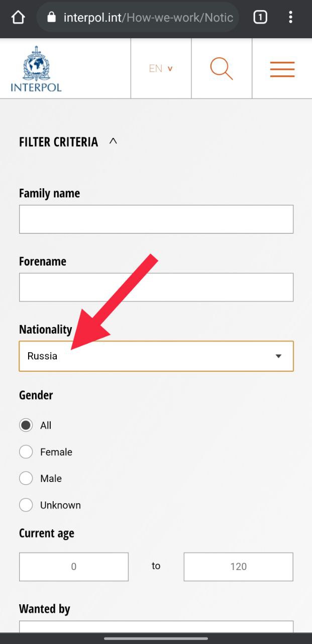Image resolution: width=312 pixels, height=644 pixels.
Task: Open the EN language selector
Action: [x=161, y=68]
